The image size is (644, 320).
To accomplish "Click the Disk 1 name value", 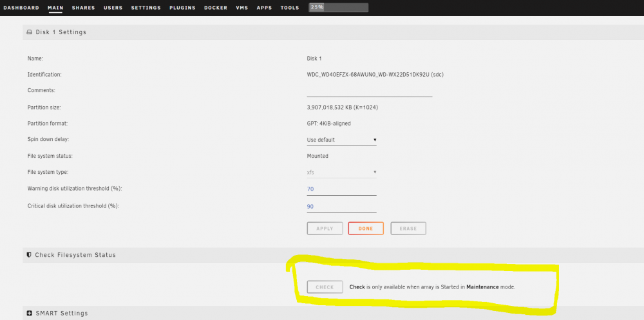I will tap(314, 59).
